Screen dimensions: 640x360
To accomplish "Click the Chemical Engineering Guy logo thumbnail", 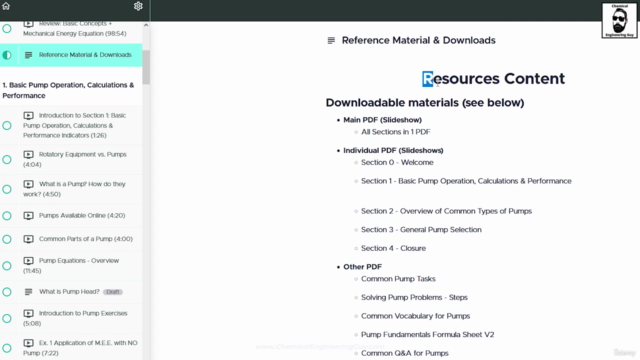I will coord(619,20).
